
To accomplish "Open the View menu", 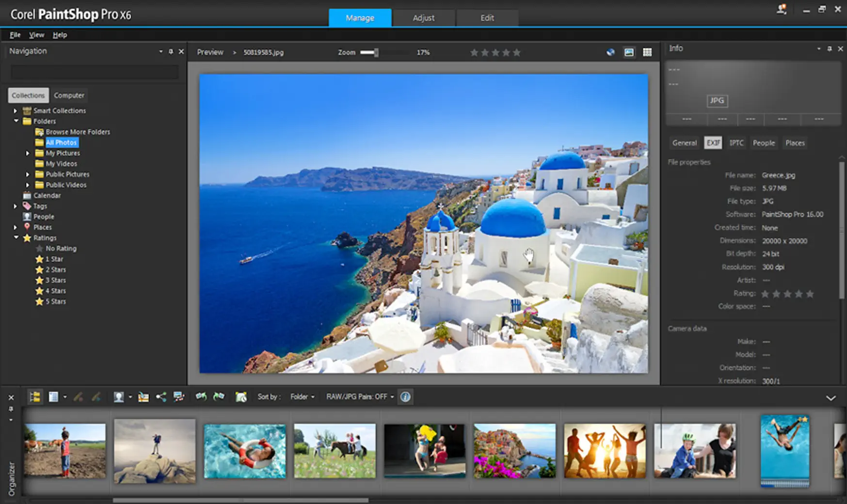I will [36, 34].
